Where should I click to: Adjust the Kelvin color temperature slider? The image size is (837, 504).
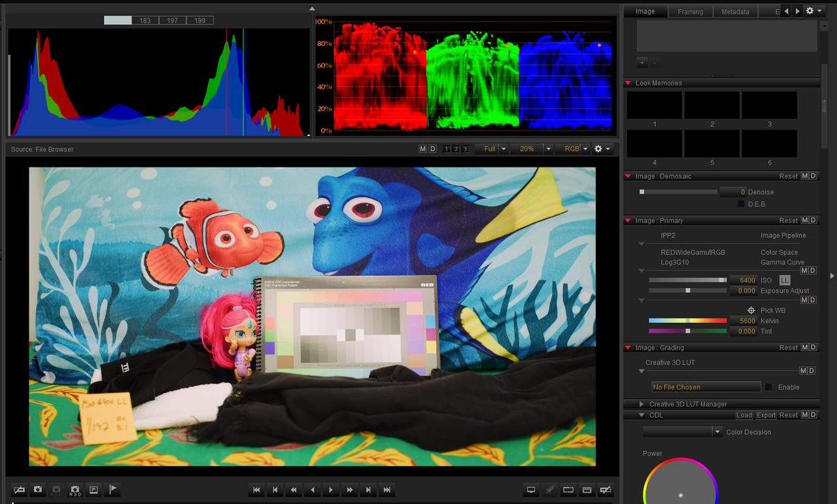click(x=687, y=321)
